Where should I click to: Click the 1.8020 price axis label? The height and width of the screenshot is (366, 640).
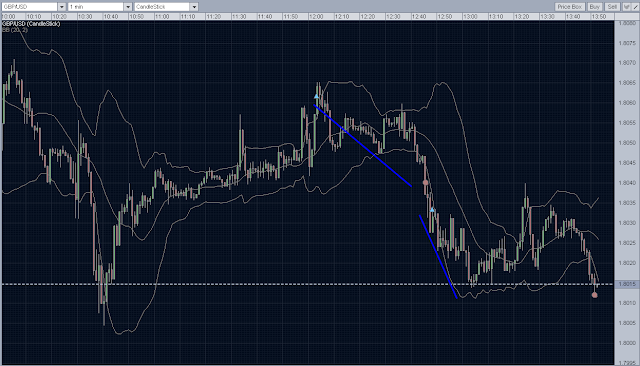click(627, 263)
